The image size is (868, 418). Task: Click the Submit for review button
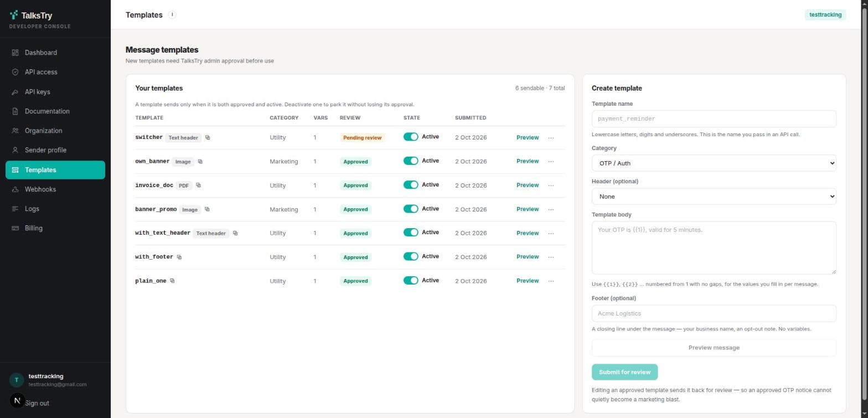pyautogui.click(x=624, y=372)
